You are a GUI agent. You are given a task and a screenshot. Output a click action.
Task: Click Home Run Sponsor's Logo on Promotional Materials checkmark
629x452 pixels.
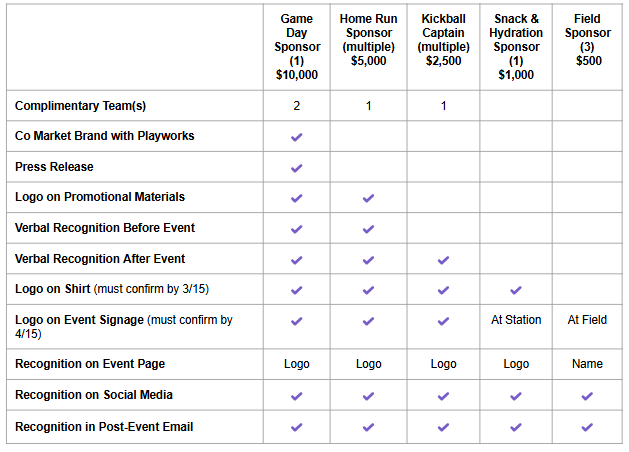point(368,198)
